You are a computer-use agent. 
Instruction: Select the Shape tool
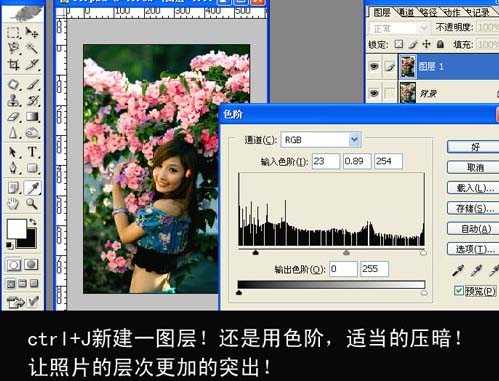click(32, 168)
